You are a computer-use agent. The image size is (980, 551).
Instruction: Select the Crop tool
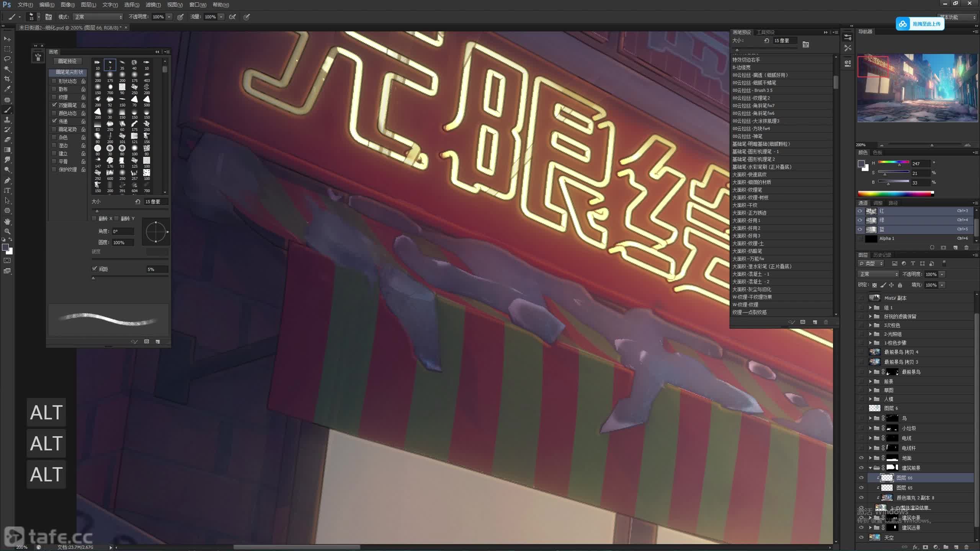coord(7,79)
